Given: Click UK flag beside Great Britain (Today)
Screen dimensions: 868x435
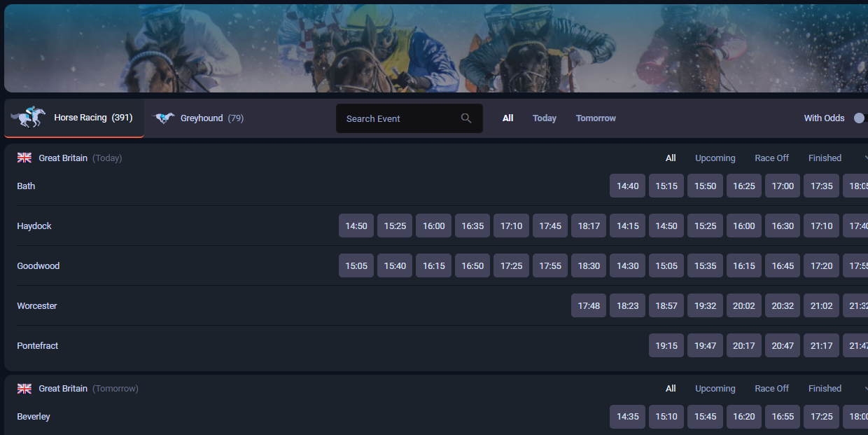Looking at the screenshot, I should click(24, 158).
